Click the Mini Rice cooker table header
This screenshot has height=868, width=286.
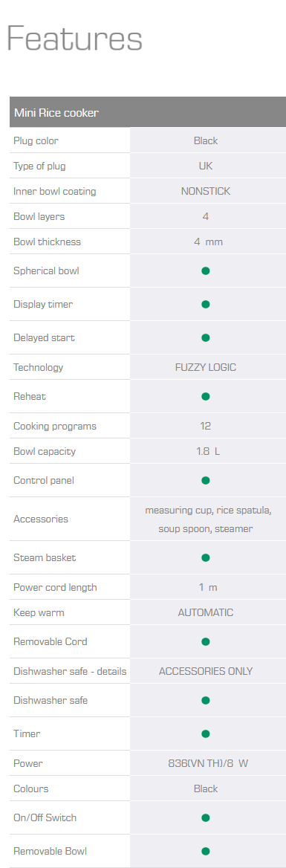pyautogui.click(x=148, y=112)
